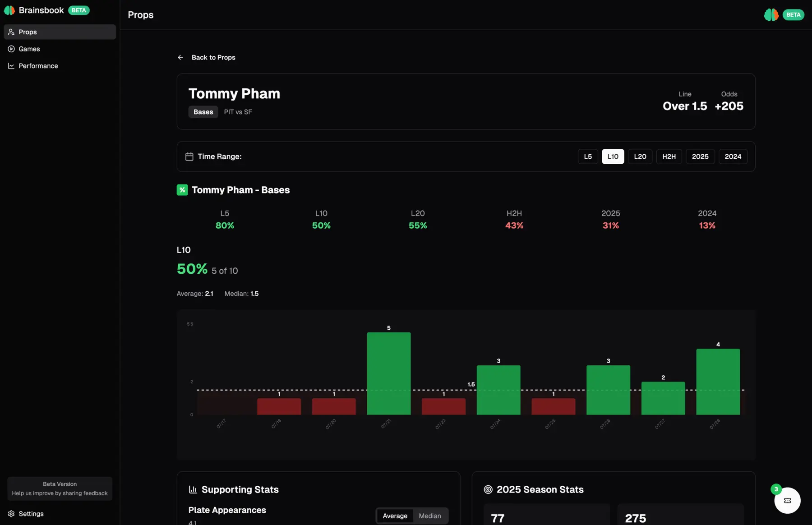Click the Supporting Stats bar-chart icon
This screenshot has height=525, width=812.
tap(193, 489)
